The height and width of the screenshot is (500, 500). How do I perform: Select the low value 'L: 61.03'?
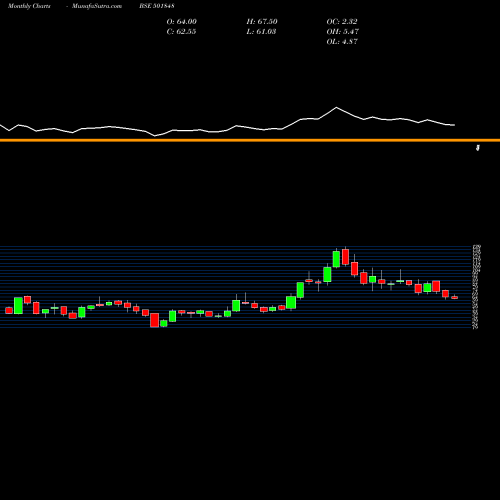261,32
